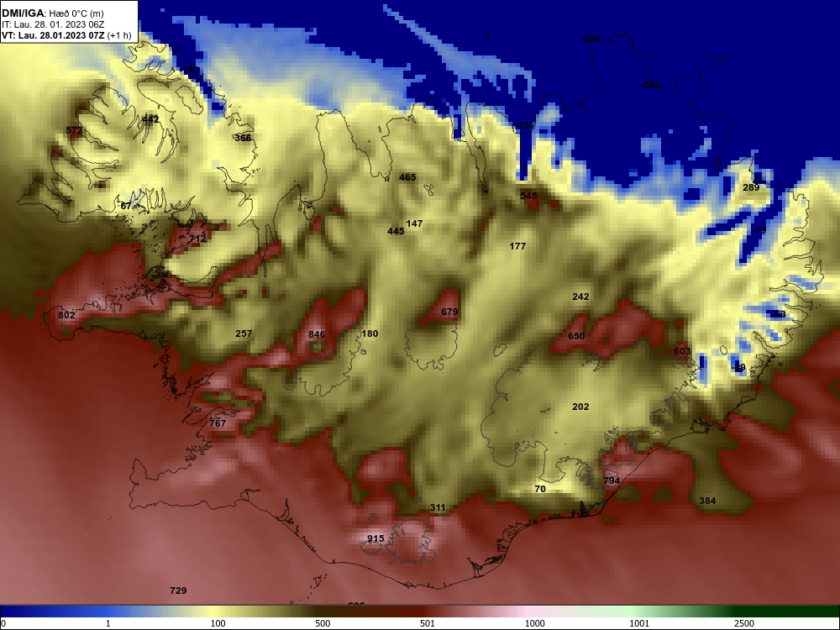
Task: Click the map value 445
Action: point(396,231)
